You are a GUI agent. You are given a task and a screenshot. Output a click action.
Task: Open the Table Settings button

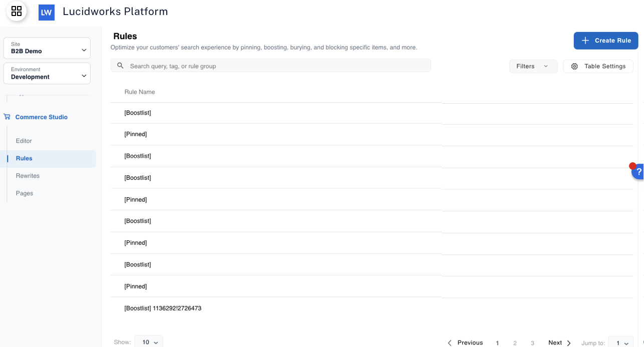[598, 66]
